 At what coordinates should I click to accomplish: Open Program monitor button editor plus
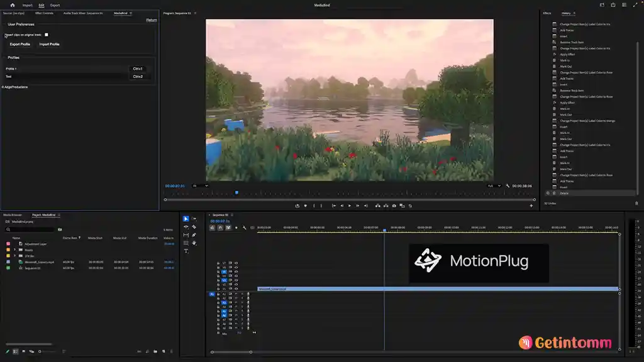[x=531, y=206]
